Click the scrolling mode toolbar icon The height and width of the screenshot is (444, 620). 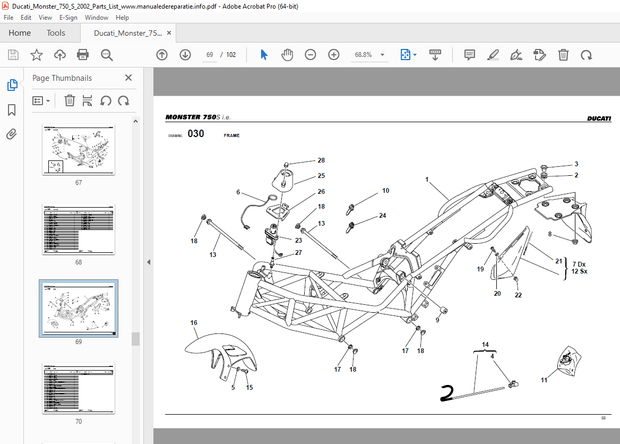click(435, 55)
